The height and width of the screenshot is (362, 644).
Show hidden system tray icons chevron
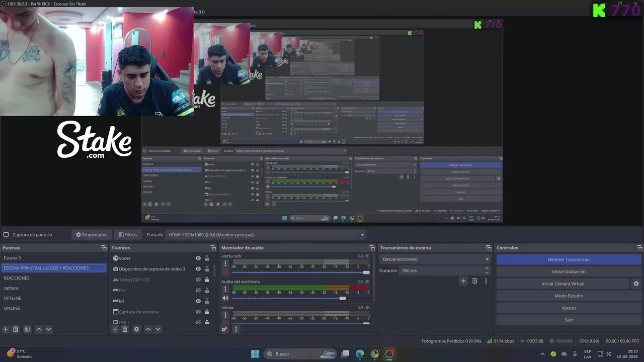coord(542,354)
